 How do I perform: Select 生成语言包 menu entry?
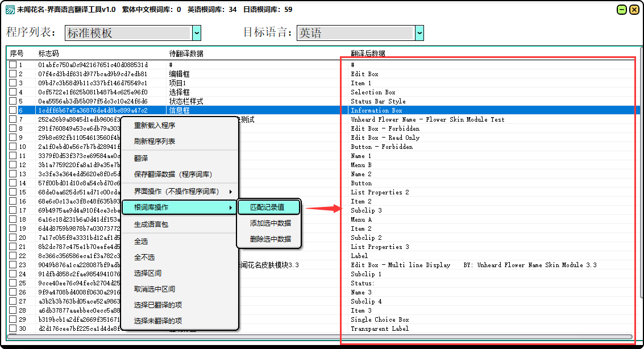pyautogui.click(x=151, y=225)
